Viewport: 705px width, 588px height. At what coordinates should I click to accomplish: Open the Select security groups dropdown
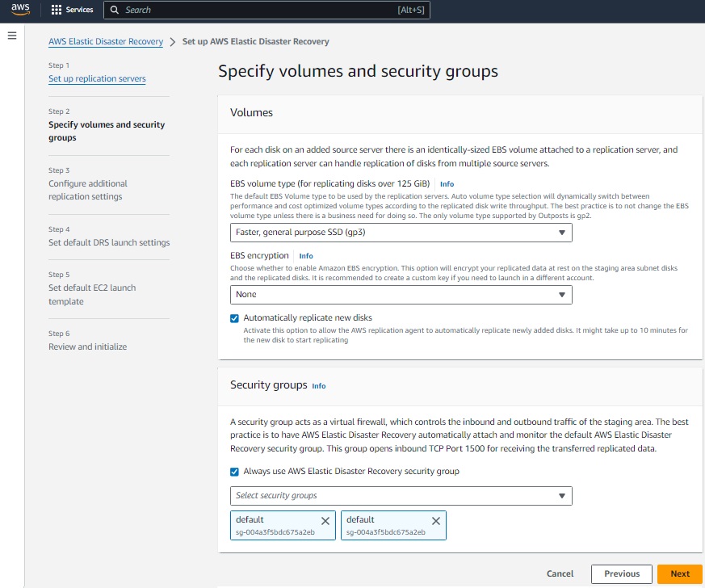(x=401, y=495)
